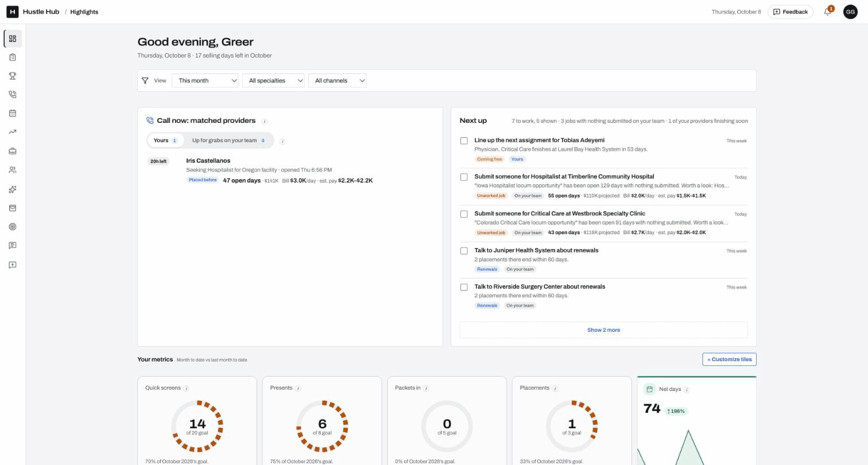Open the clipboard icon in the sidebar

coord(13,57)
